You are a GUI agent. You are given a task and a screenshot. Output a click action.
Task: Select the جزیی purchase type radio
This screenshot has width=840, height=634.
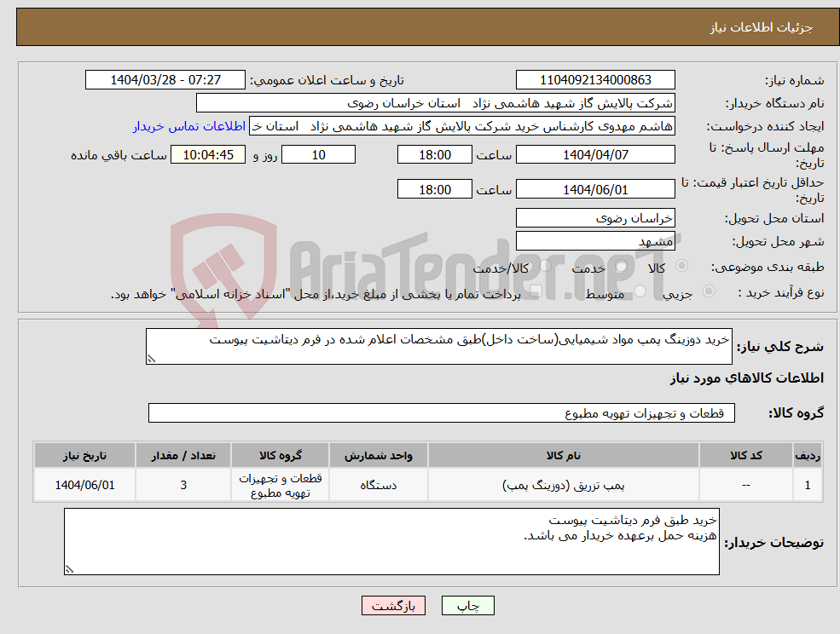(x=708, y=291)
